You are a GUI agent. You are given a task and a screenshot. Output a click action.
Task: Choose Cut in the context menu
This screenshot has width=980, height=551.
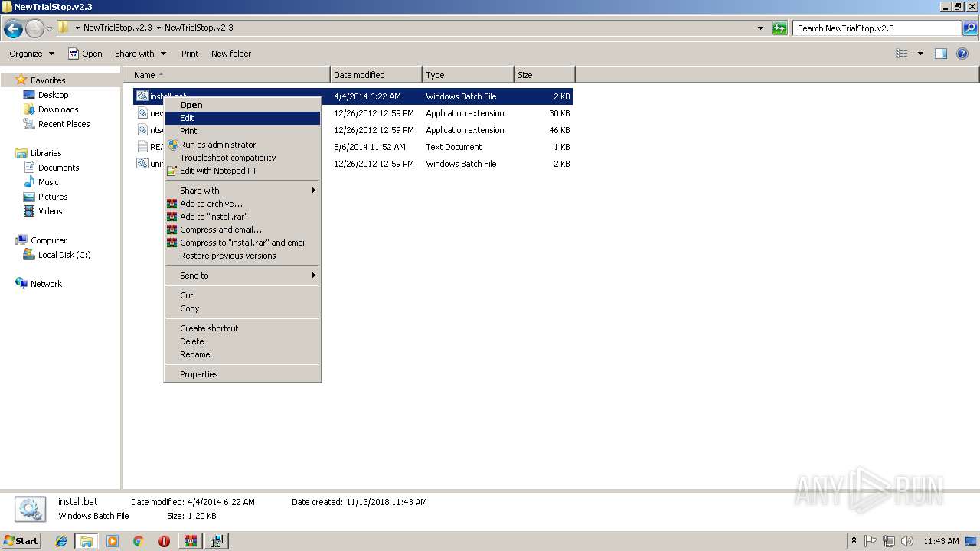[x=243, y=295]
